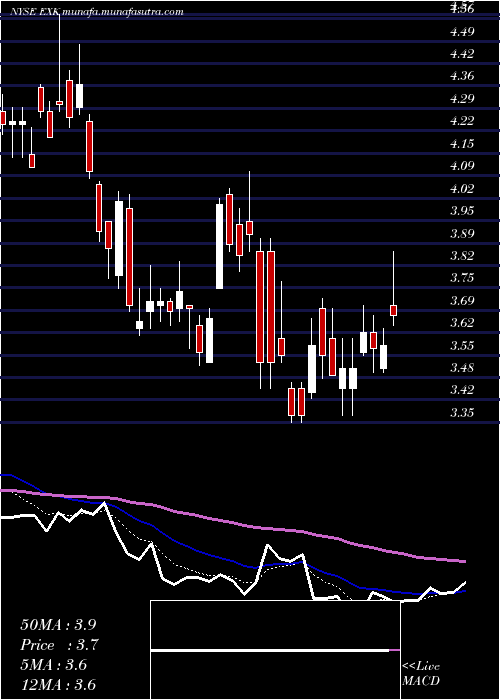Screen dimensions: 500x700
Task: Click the 12MA : 3.6 legend text
Action: tap(58, 685)
